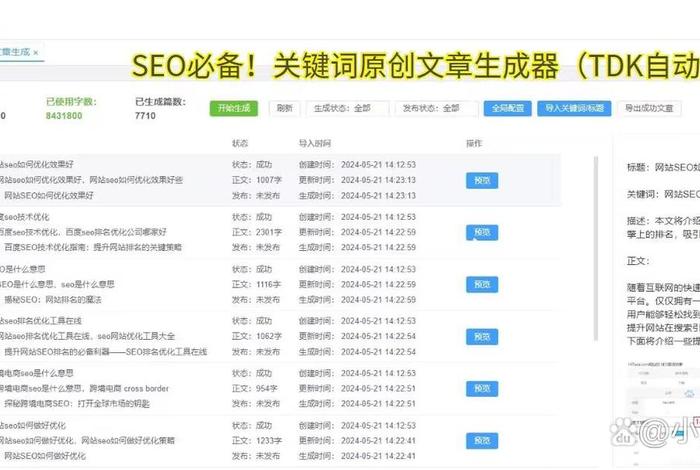Click the green 开始生成 button
This screenshot has width=700, height=470.
pyautogui.click(x=233, y=108)
